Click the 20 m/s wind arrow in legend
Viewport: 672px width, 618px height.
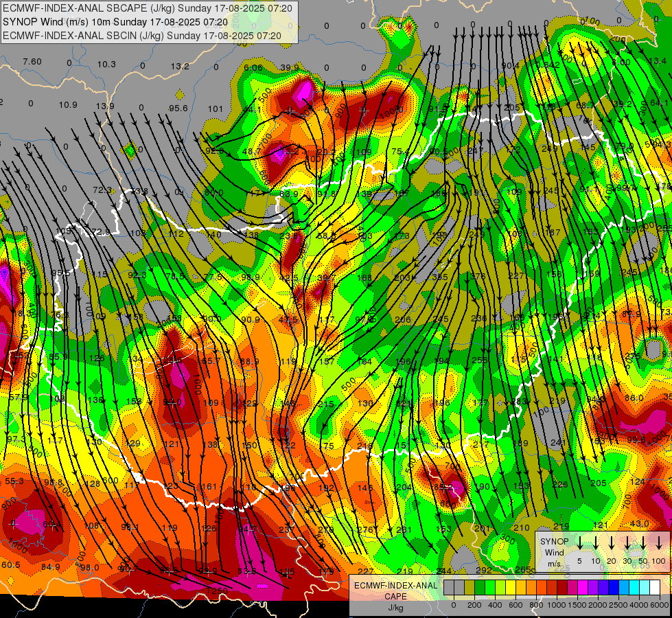[612, 542]
